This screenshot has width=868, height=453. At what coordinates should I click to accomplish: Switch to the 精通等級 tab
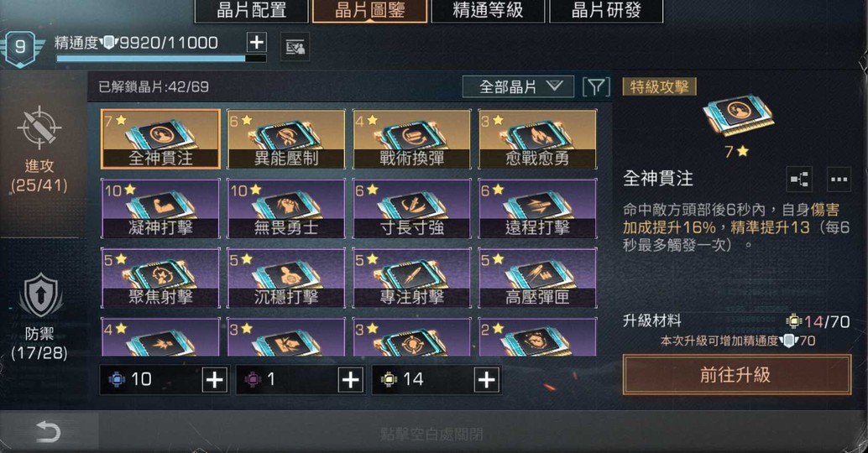tap(488, 11)
